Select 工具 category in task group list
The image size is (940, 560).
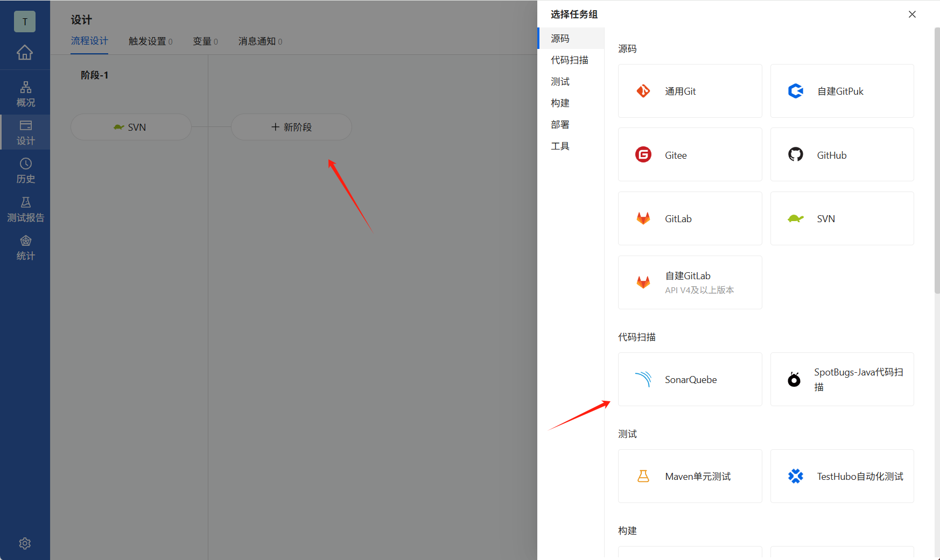[x=571, y=146]
